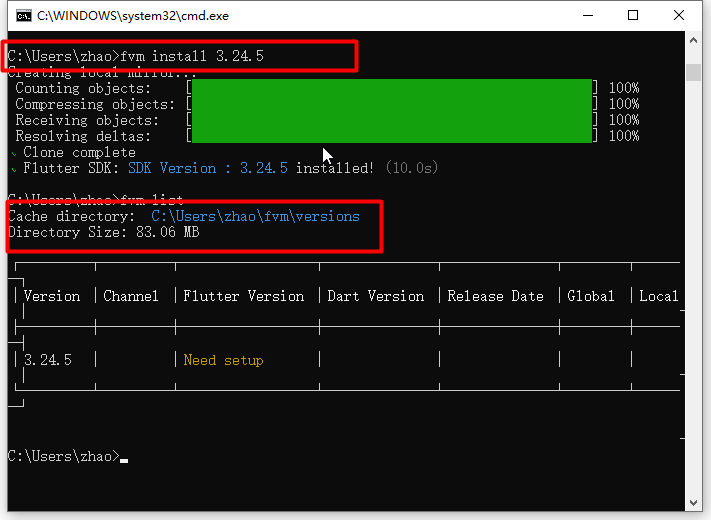Click the 'Clone complete' message
Image resolution: width=711 pixels, height=520 pixels.
[79, 152]
